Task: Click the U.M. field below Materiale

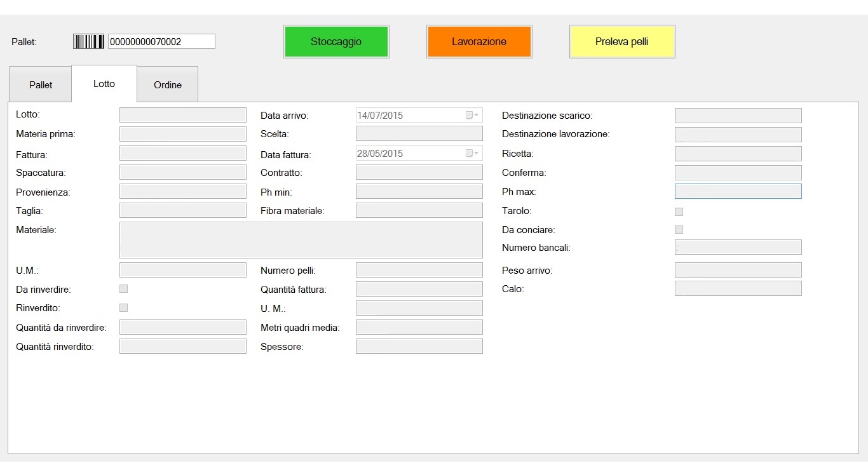Action: (x=183, y=270)
